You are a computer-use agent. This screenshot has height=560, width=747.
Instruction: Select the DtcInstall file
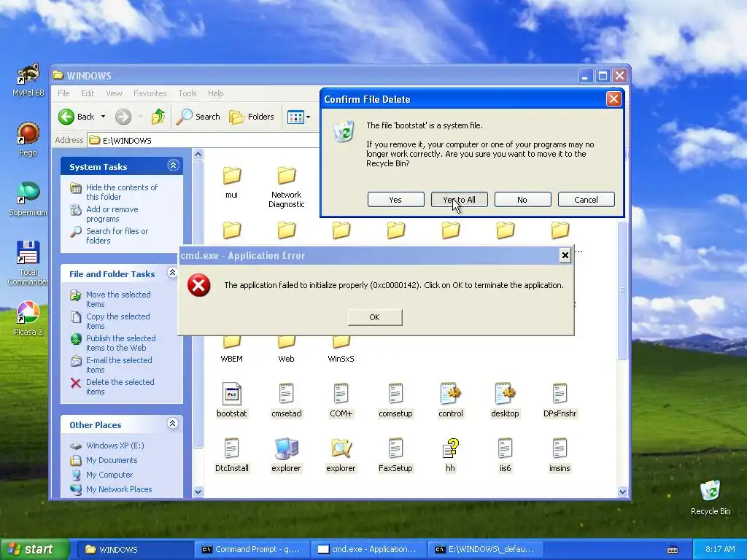231,455
